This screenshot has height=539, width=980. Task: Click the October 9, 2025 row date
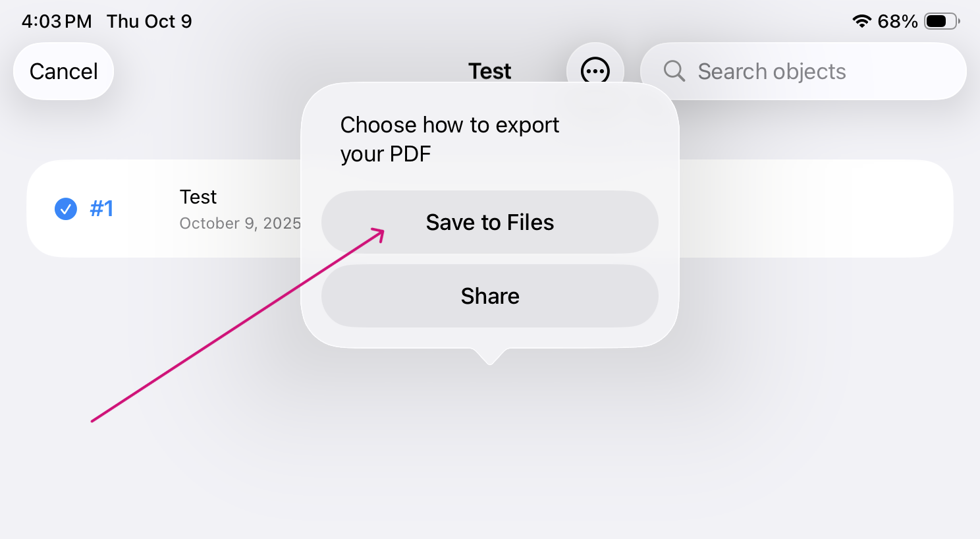point(240,223)
